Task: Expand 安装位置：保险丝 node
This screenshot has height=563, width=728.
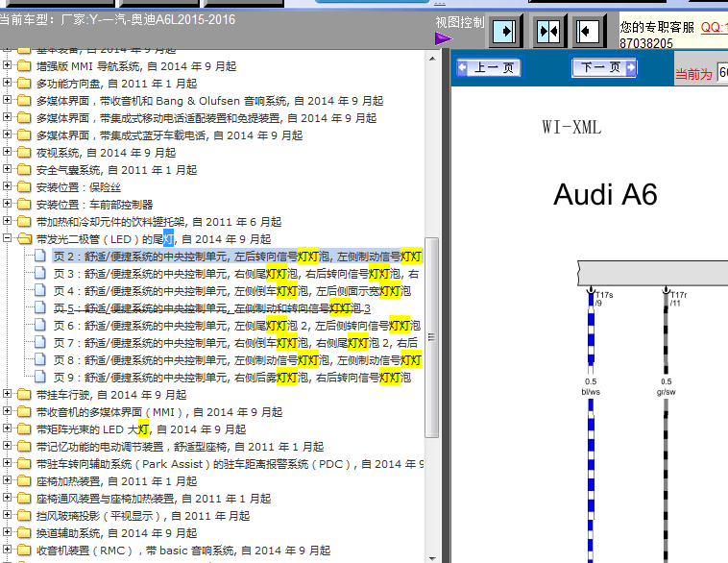Action: tap(7, 186)
